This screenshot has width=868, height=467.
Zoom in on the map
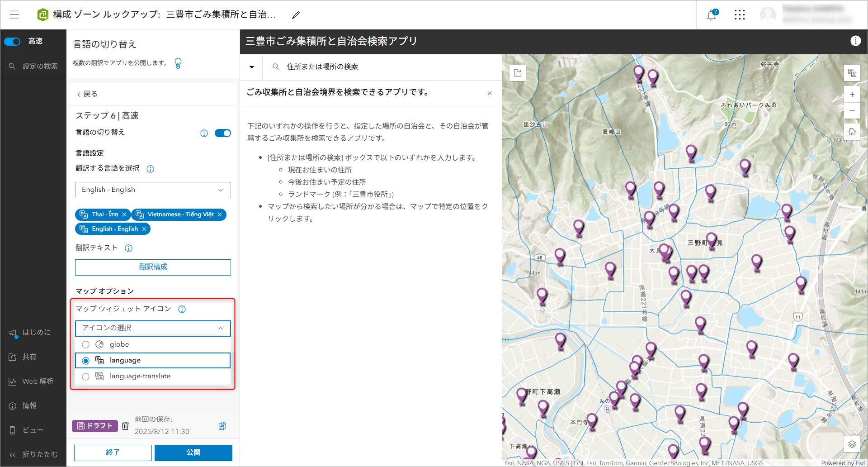click(x=852, y=95)
